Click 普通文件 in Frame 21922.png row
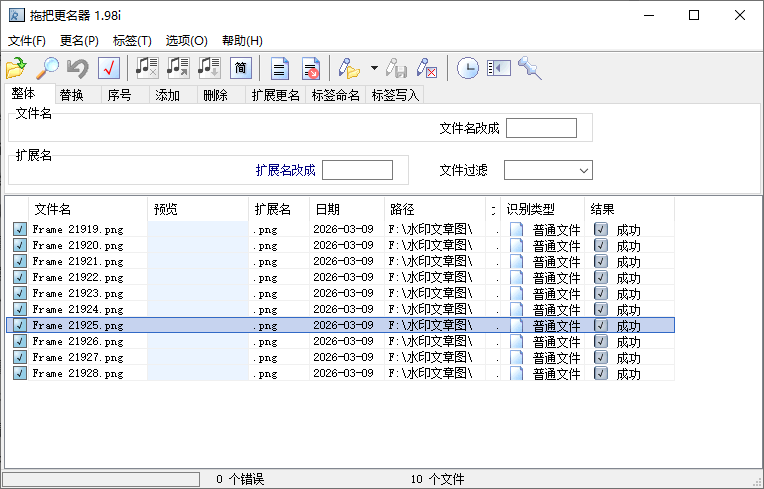The width and height of the screenshot is (764, 489). pyautogui.click(x=556, y=278)
